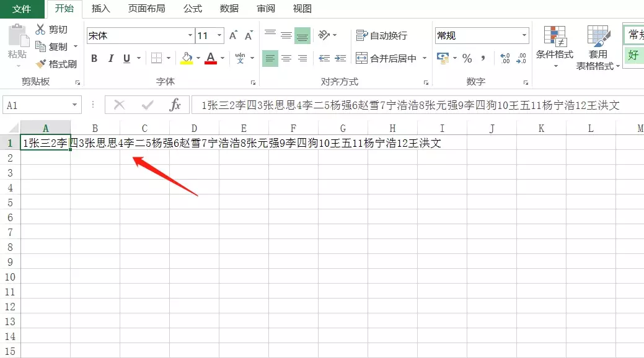This screenshot has width=644, height=358.
Task: Click the insert function fx icon
Action: click(175, 105)
